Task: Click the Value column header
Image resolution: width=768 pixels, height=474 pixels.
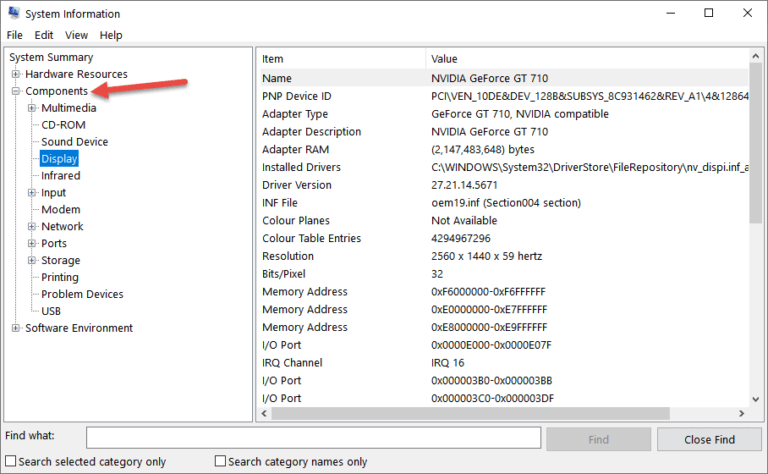Action: (x=587, y=59)
